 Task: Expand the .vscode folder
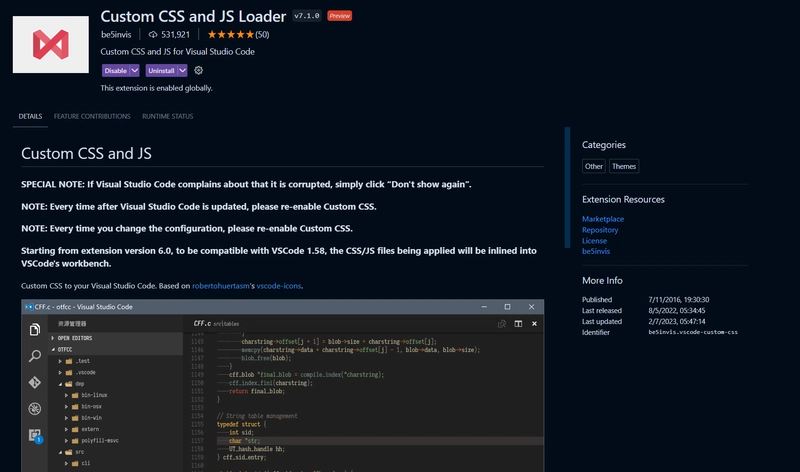(x=60, y=372)
